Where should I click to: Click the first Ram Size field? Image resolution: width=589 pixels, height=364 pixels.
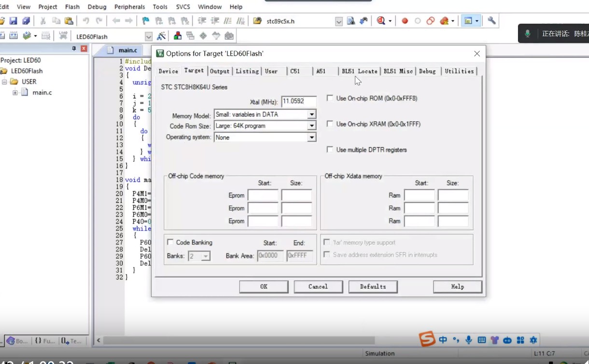[453, 196]
